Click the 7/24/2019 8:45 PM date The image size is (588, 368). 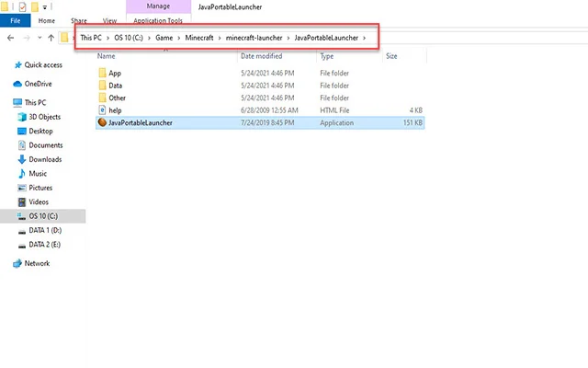point(267,122)
